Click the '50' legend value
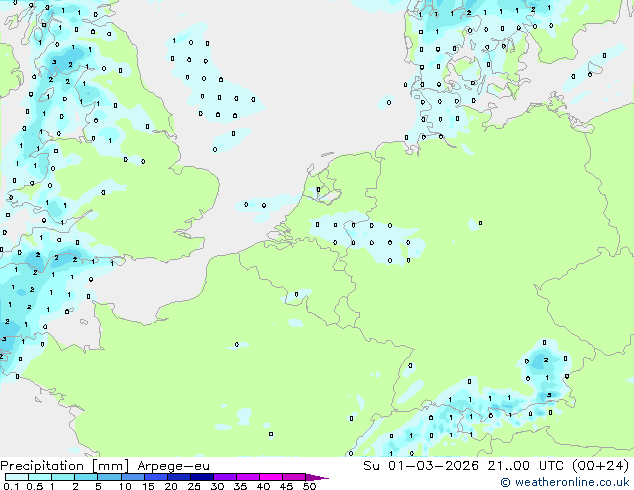The width and height of the screenshot is (634, 490). [309, 486]
